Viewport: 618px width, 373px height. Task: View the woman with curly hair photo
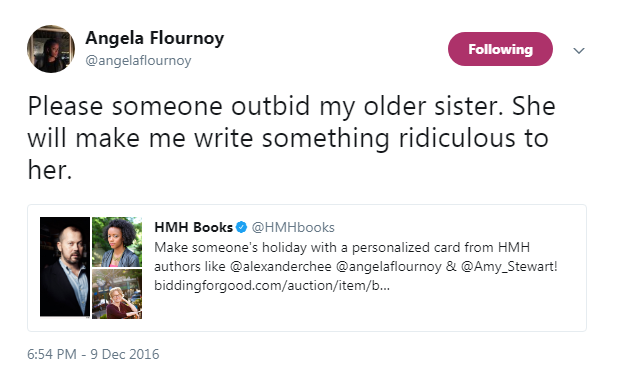117,242
